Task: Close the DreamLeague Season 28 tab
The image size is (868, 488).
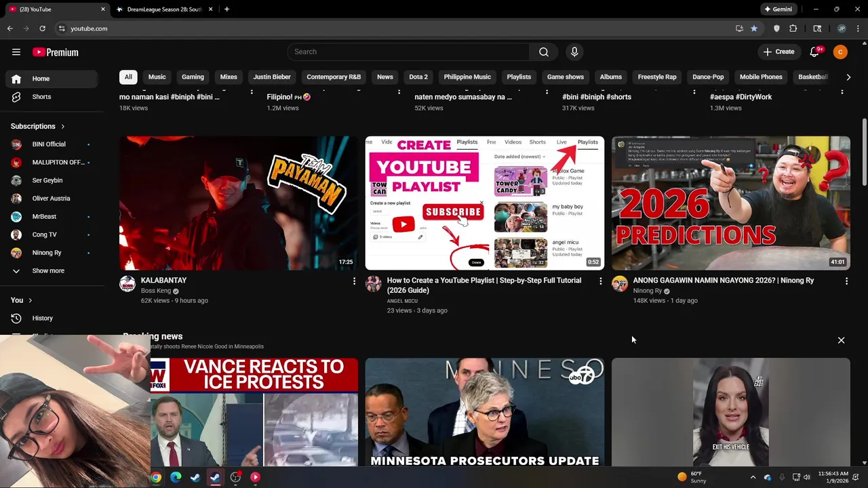Action: (x=210, y=9)
